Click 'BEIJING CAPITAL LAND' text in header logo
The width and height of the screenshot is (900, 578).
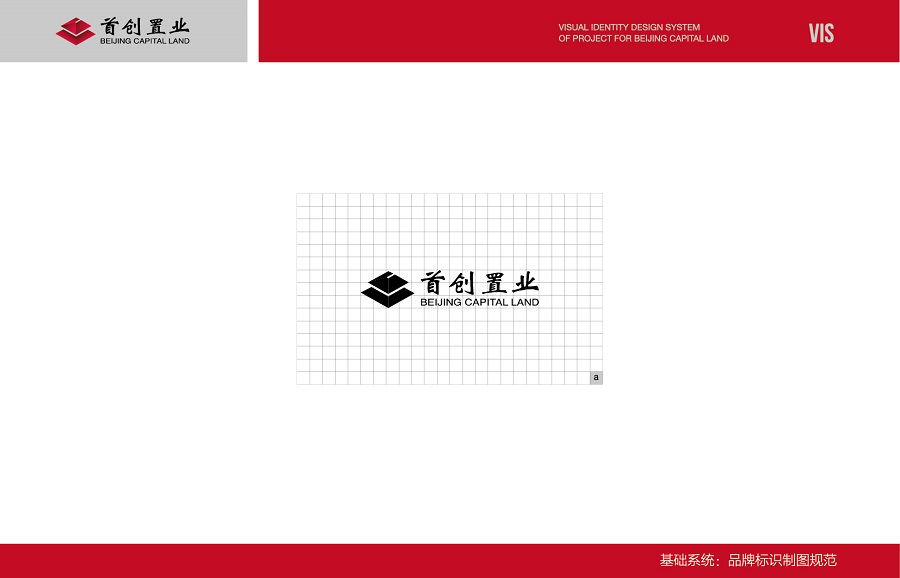pyautogui.click(x=145, y=41)
